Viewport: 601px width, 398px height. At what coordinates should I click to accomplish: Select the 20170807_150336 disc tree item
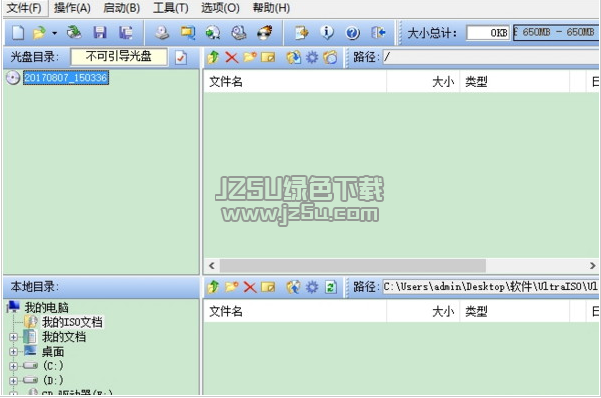(x=66, y=78)
